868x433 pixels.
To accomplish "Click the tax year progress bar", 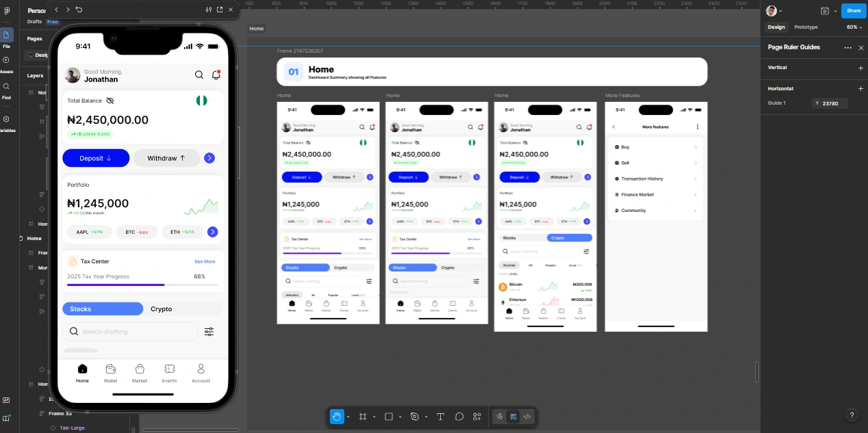I will pyautogui.click(x=142, y=285).
